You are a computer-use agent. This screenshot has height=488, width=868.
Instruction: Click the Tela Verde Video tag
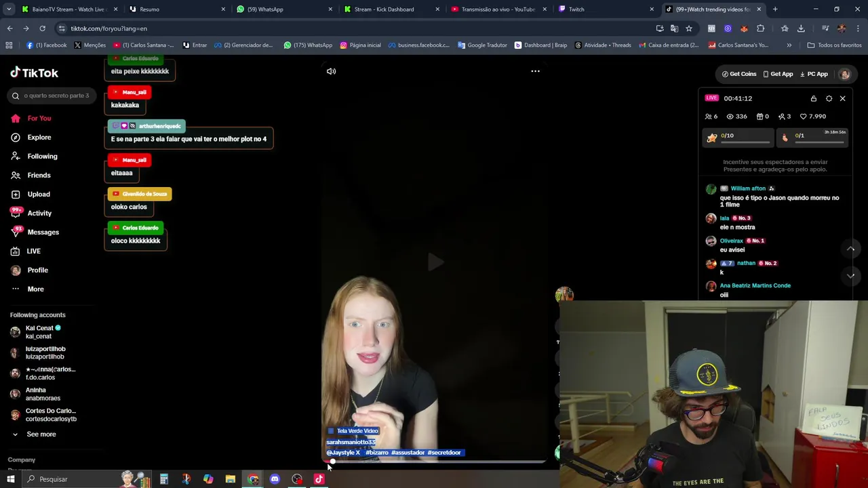pos(353,431)
